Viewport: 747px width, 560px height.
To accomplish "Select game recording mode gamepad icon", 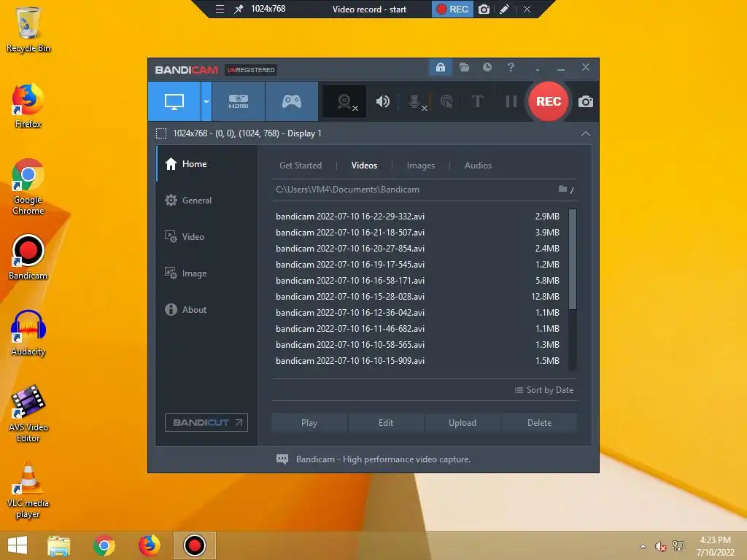I will (292, 101).
